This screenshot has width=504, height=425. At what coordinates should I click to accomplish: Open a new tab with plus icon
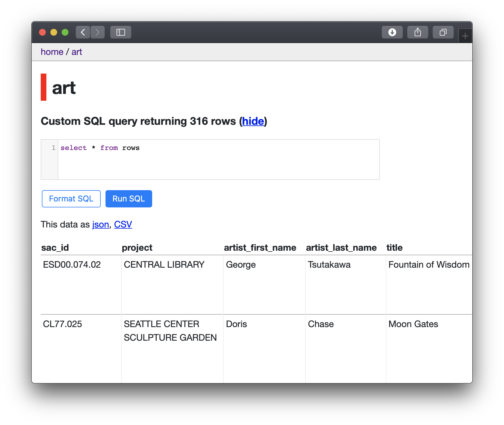click(x=465, y=36)
